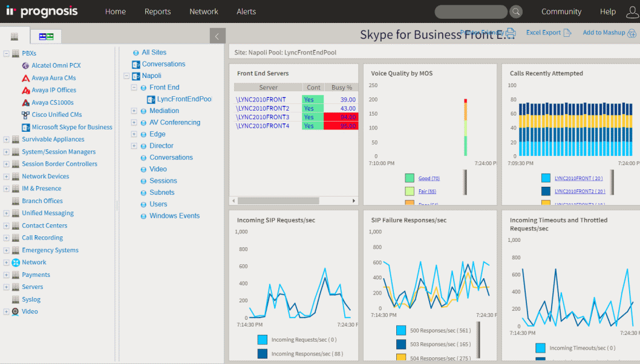Screen dimensions: 640x364
Task: Click the magnifier search button
Action: pos(516,12)
